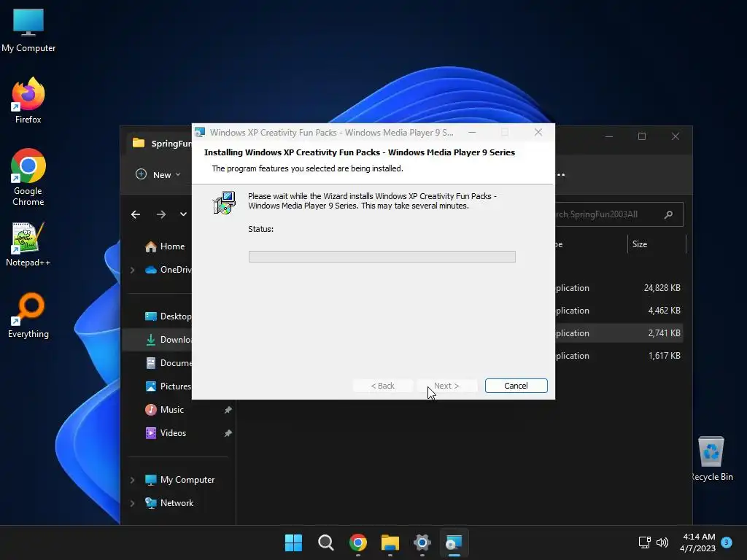Open recent locations dropdown in Explorer
The width and height of the screenshot is (747, 560).
tap(183, 214)
